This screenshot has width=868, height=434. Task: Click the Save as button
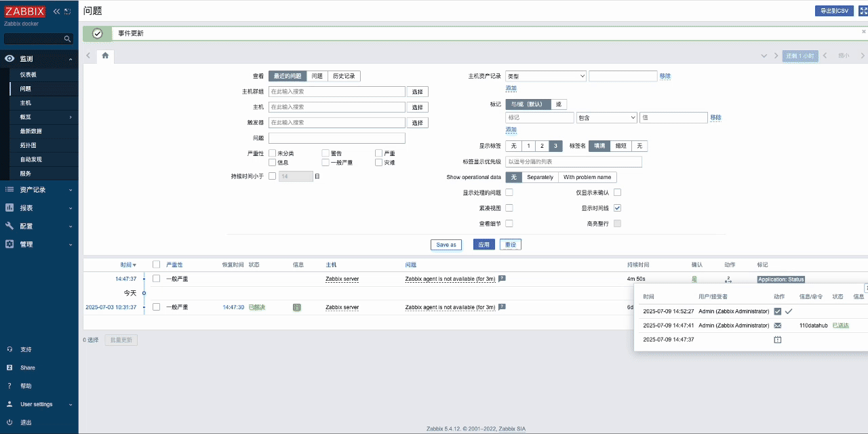(446, 245)
